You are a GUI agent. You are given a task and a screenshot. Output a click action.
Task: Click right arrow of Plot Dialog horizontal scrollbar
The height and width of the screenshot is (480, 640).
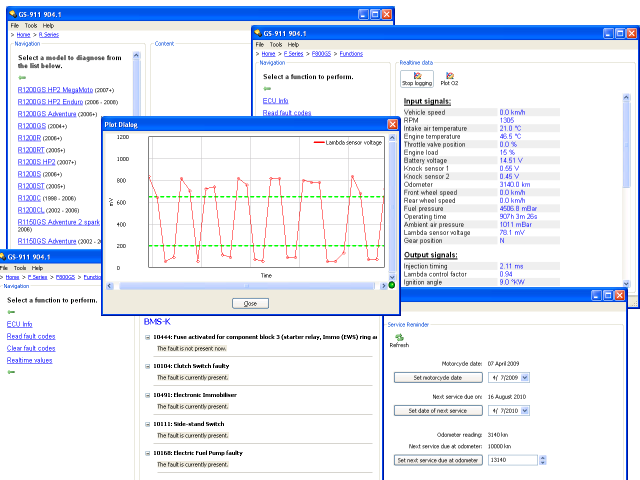pyautogui.click(x=383, y=286)
